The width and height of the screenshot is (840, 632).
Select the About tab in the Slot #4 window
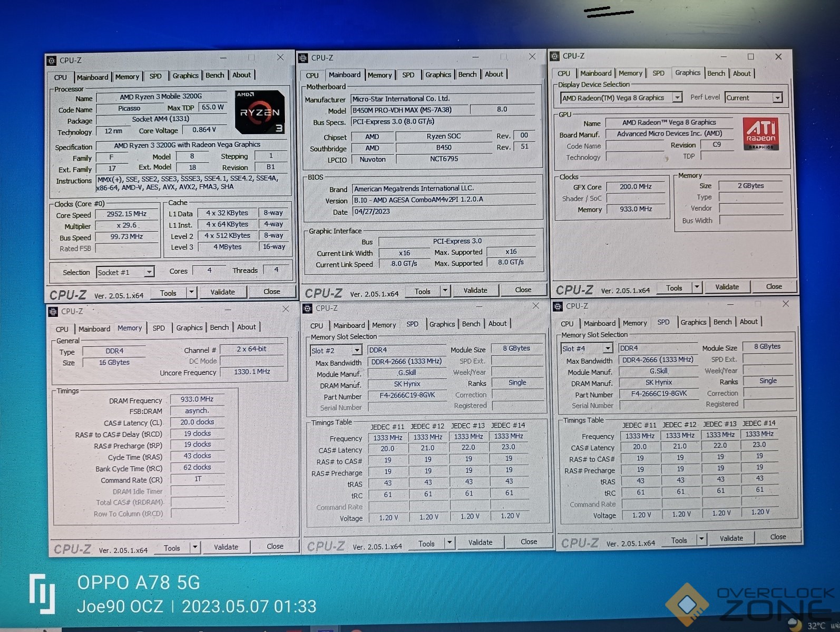click(748, 322)
